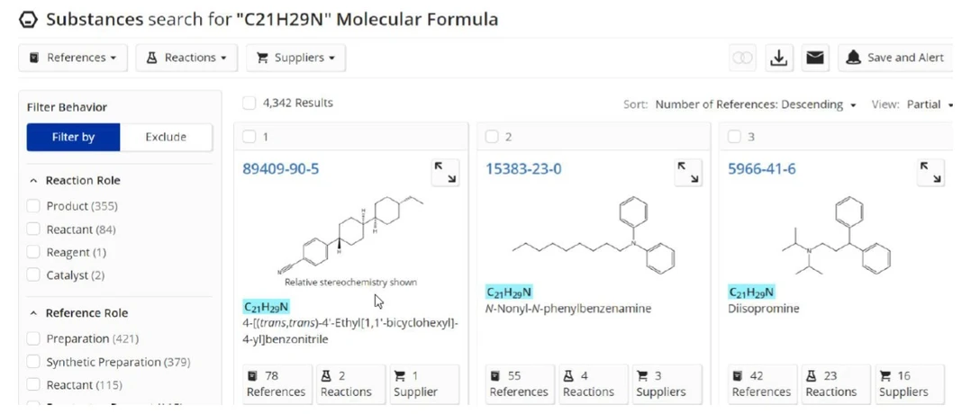Open the Sort order dropdown
Image resolution: width=980 pixels, height=414 pixels.
coord(756,104)
